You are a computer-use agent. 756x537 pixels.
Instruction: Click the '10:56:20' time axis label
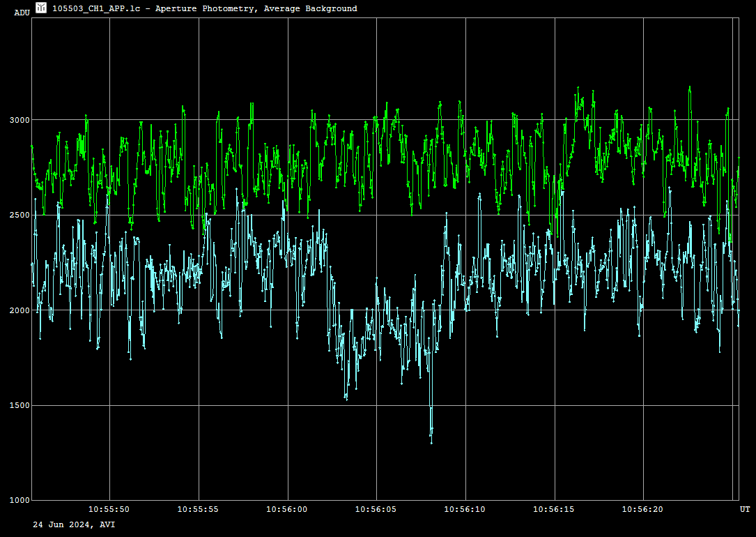tap(642, 509)
